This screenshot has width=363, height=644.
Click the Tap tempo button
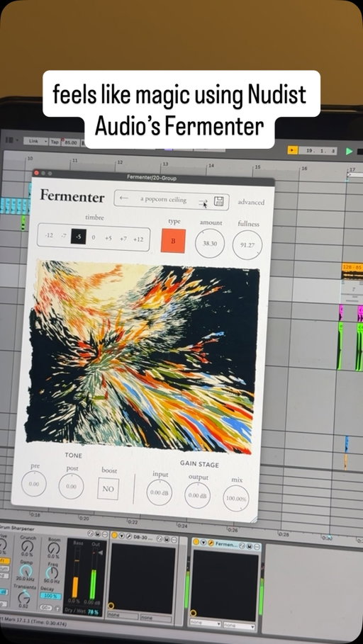pyautogui.click(x=55, y=142)
